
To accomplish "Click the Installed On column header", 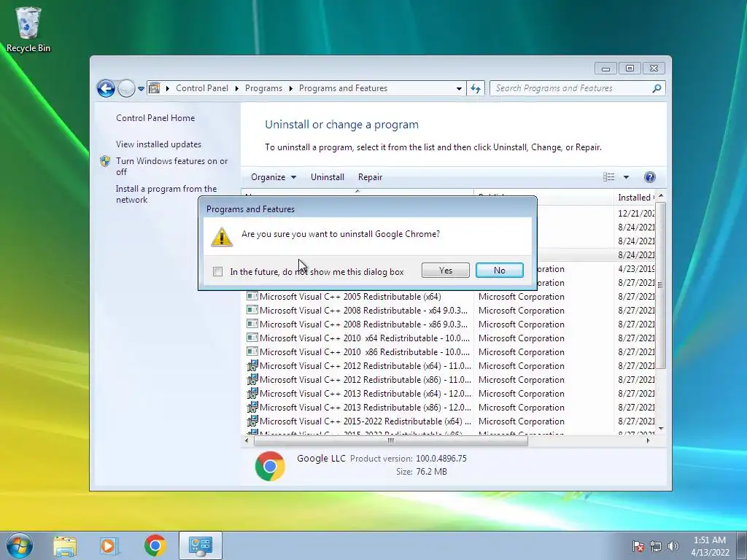I will coord(635,197).
